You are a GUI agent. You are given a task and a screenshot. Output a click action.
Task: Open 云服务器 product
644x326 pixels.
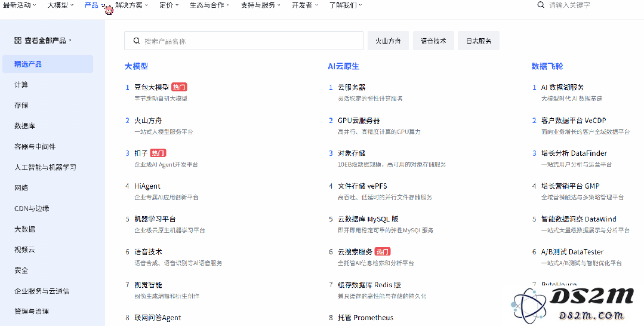(x=352, y=87)
